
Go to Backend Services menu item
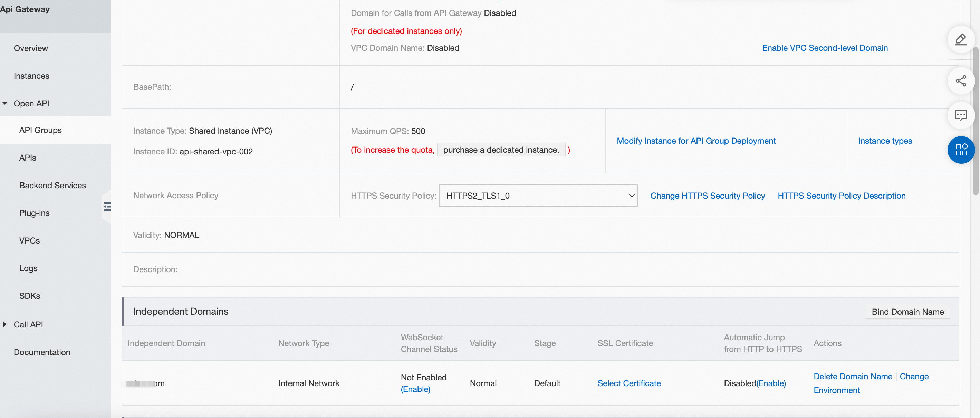[x=52, y=186]
